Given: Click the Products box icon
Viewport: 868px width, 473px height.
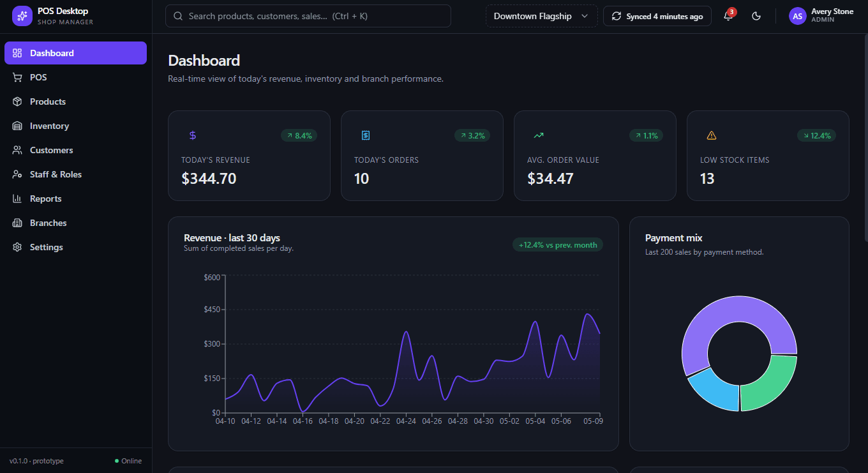Looking at the screenshot, I should pyautogui.click(x=17, y=101).
